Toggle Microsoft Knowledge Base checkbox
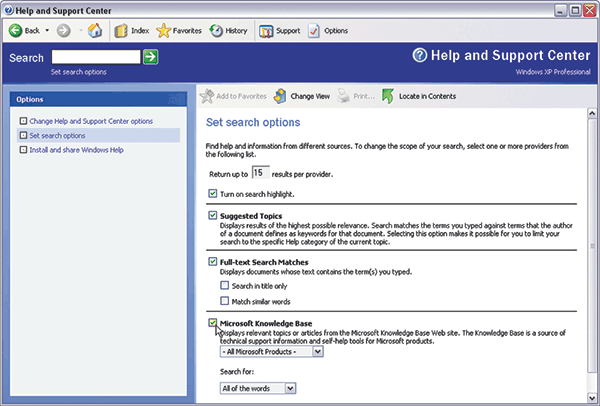 (x=213, y=323)
